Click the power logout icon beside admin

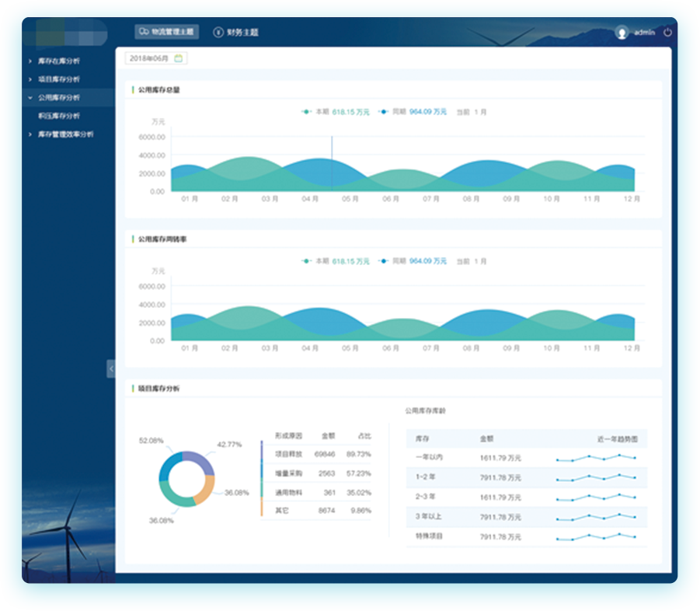667,33
